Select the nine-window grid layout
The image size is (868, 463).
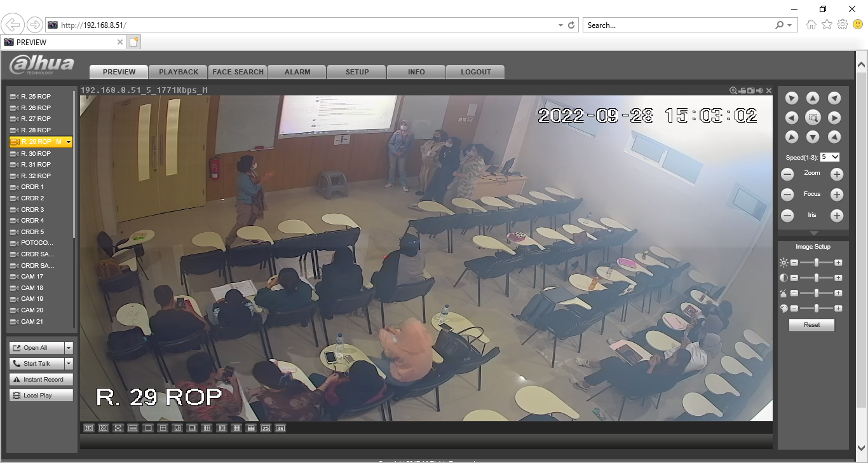[207, 428]
